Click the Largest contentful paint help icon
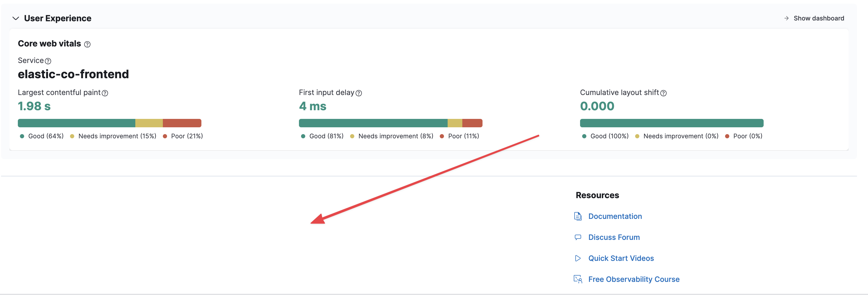Screen dimensions: 868x295 pos(105,93)
